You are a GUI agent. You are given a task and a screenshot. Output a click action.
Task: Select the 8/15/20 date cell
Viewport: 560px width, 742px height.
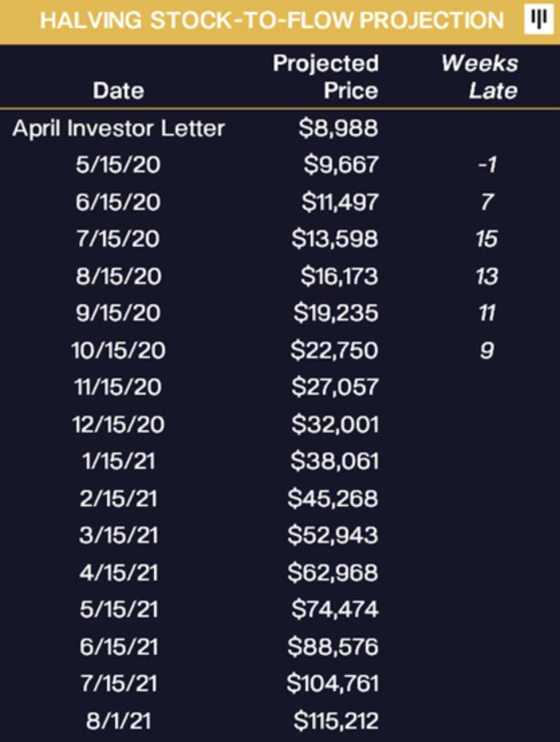(x=119, y=276)
